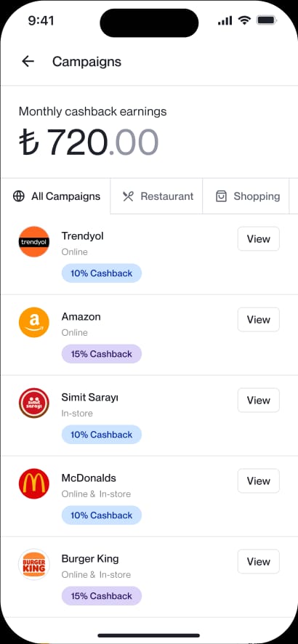Select the All Campaigns tab
The width and height of the screenshot is (298, 644).
[x=55, y=196]
